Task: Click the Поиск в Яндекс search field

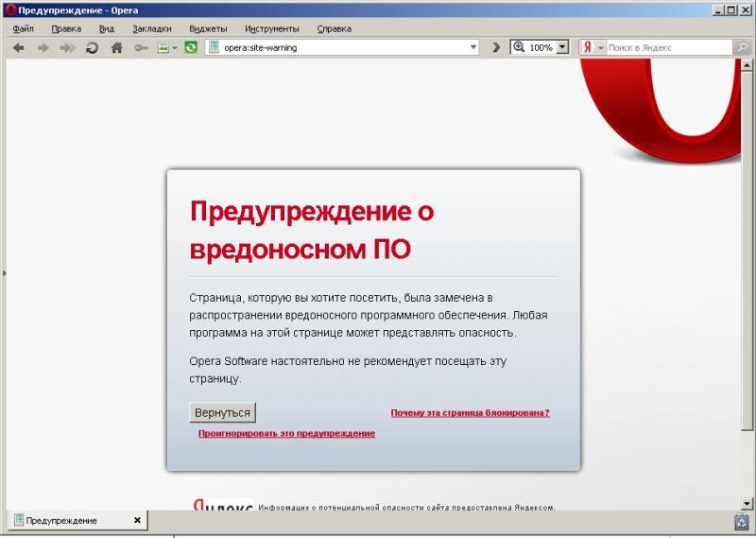Action: pos(669,48)
